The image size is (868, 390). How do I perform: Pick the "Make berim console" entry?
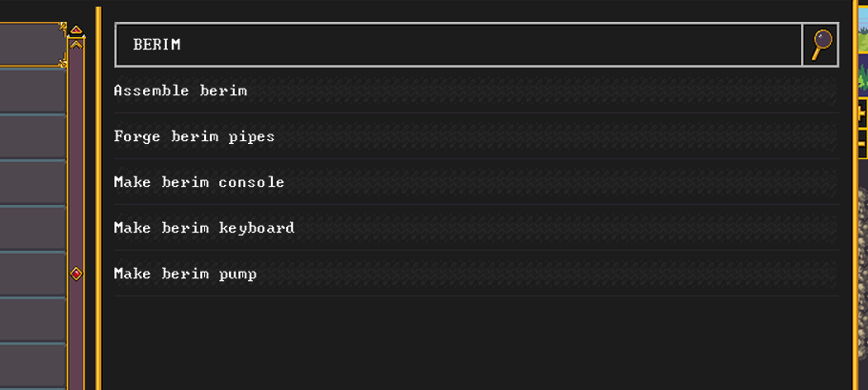click(198, 182)
